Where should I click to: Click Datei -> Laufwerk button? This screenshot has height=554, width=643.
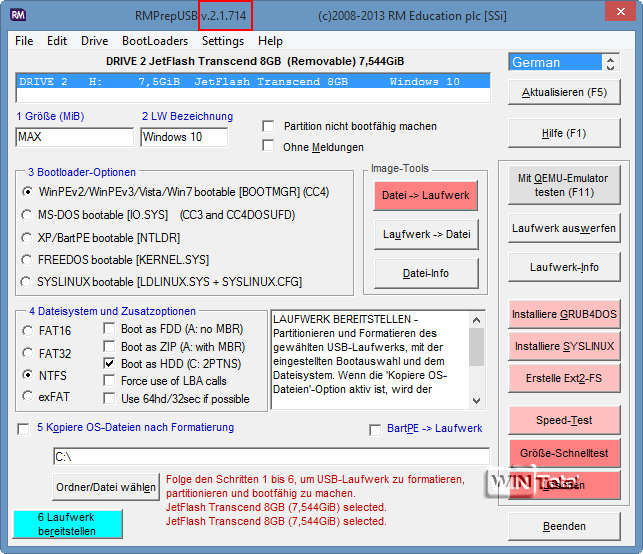[426, 195]
